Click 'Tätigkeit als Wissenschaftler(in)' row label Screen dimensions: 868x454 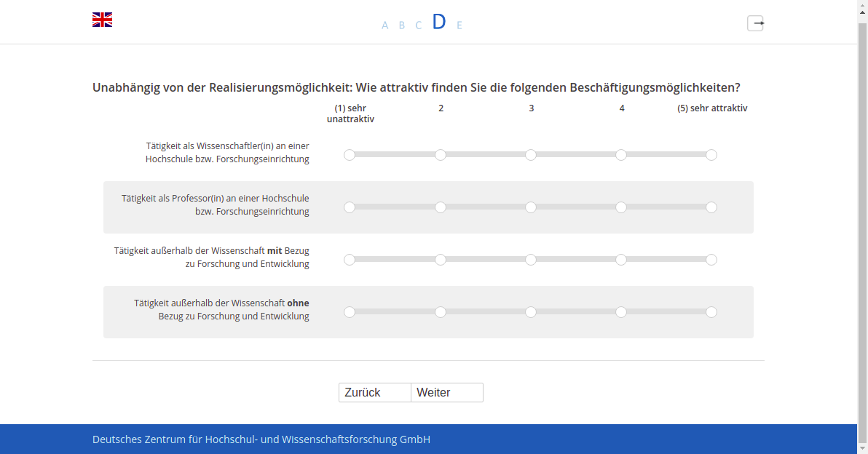click(227, 153)
